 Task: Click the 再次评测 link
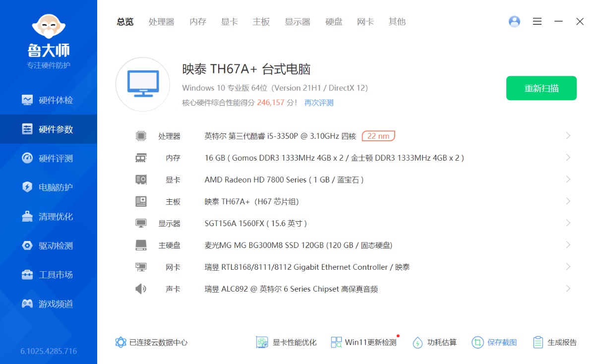click(x=319, y=103)
